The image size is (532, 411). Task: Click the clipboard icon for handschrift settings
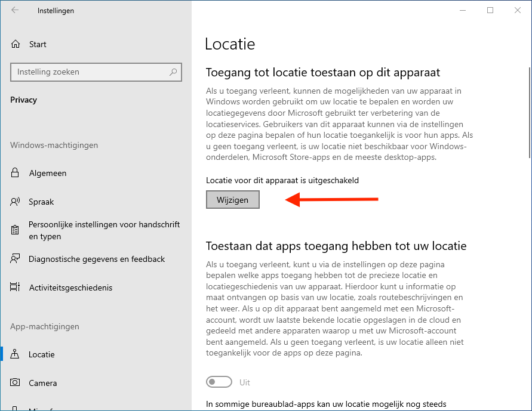coord(16,230)
